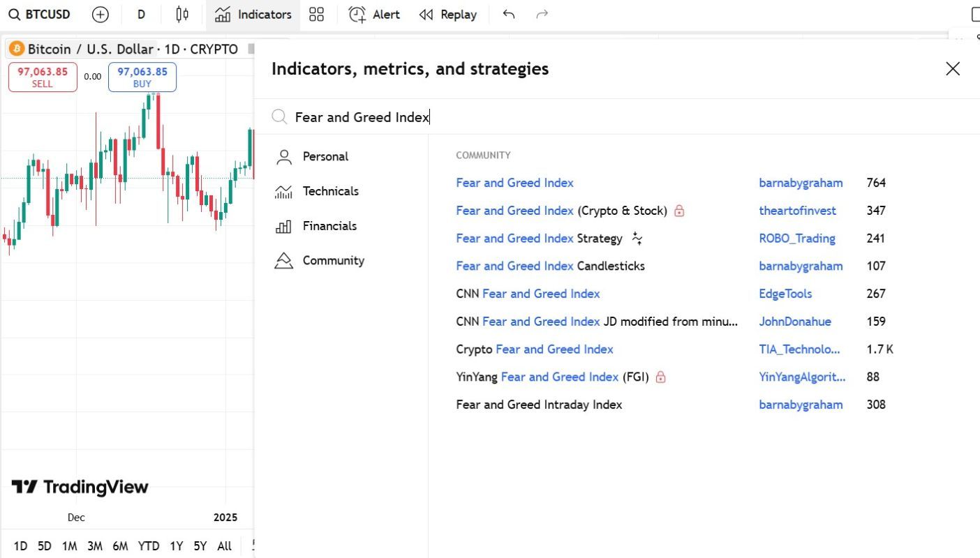
Task: Add Fear and Greed Index Candlesticks
Action: pyautogui.click(x=550, y=266)
